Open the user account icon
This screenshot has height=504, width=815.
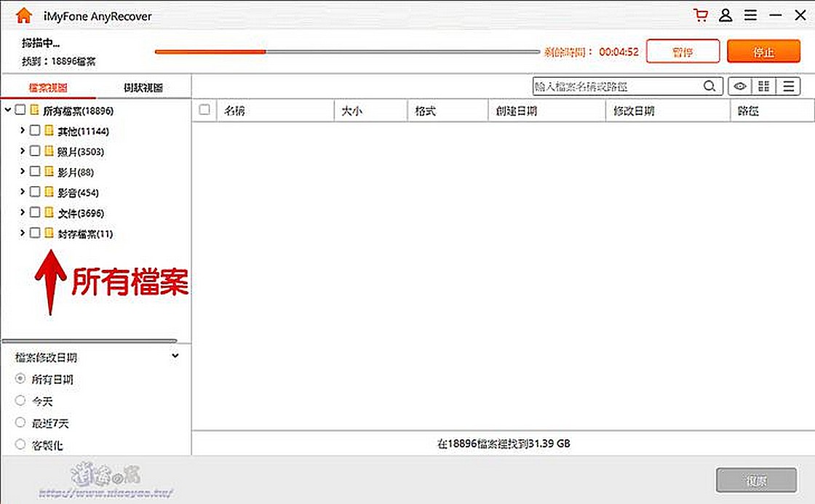[725, 15]
